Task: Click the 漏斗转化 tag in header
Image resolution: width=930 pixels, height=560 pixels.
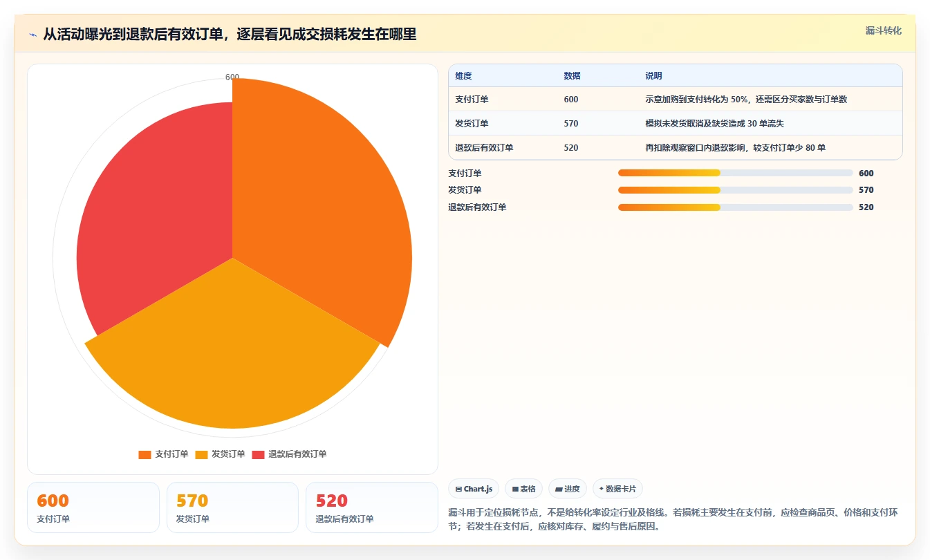Action: point(883,30)
